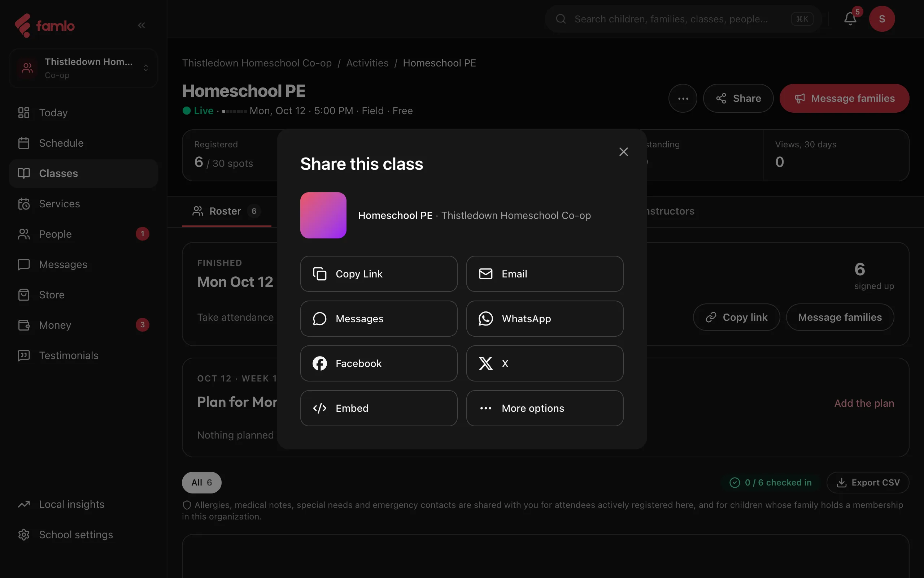Viewport: 924px width, 578px height.
Task: Click Message families in session card
Action: (x=840, y=317)
